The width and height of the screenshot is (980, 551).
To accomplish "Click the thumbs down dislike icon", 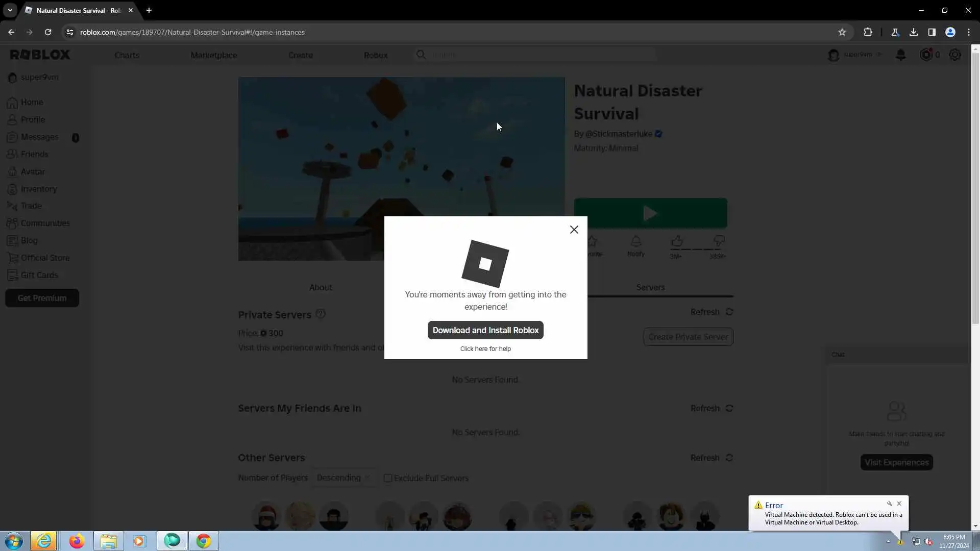I will (x=719, y=241).
